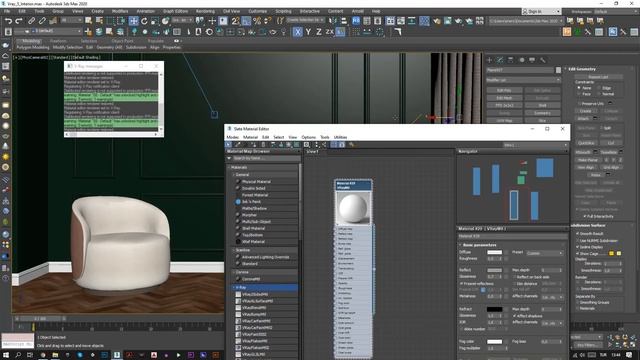Collapse the General materials group
Screen dimensions: 640x360
tap(234, 174)
